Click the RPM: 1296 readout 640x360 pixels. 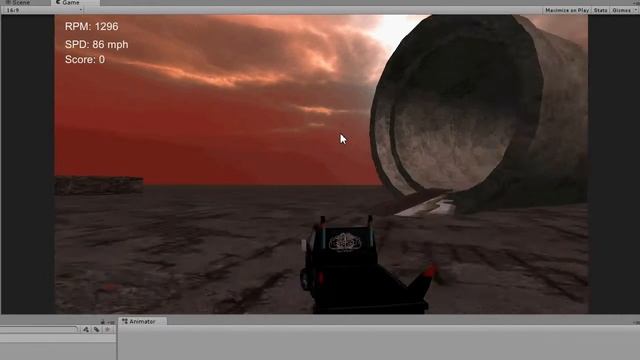(x=91, y=27)
